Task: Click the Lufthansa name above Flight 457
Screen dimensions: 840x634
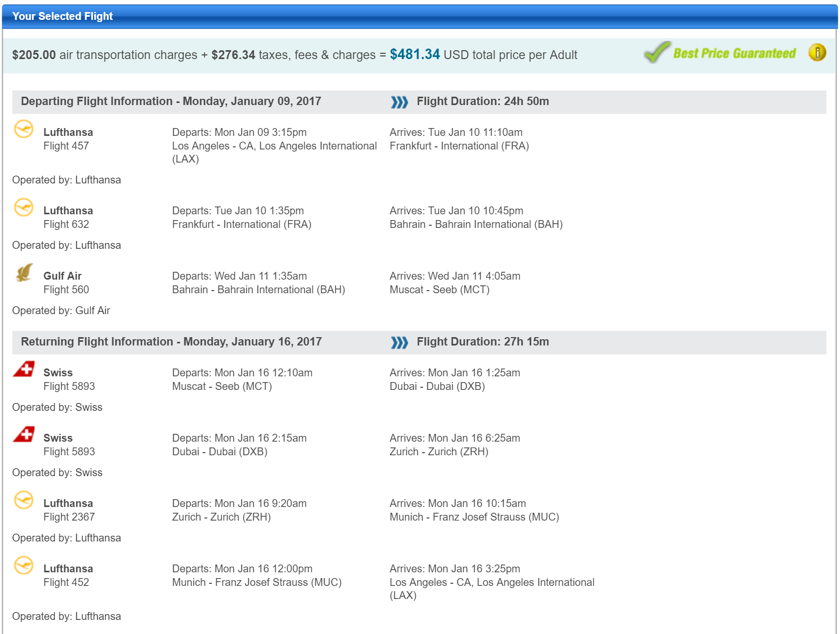Action: point(68,132)
